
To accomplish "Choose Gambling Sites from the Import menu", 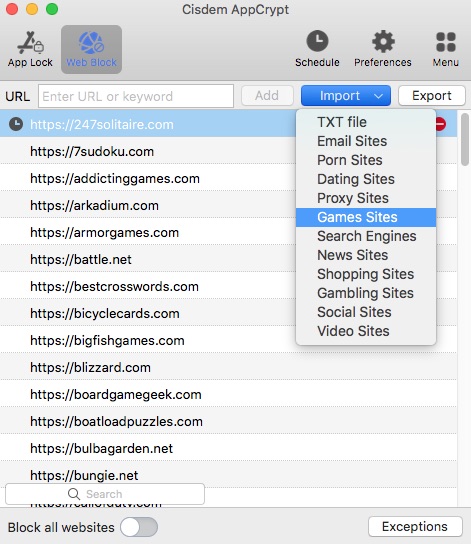I will coord(366,293).
